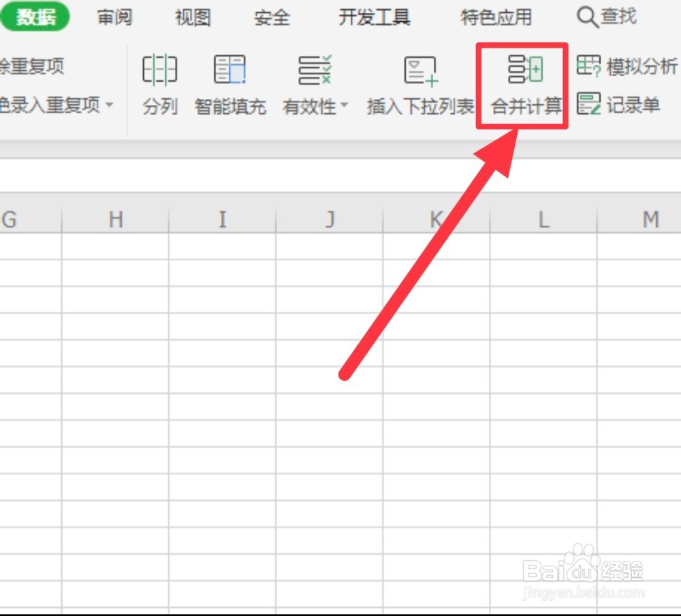Select the 分列 (Text to Columns) tool
The width and height of the screenshot is (681, 616).
click(160, 85)
